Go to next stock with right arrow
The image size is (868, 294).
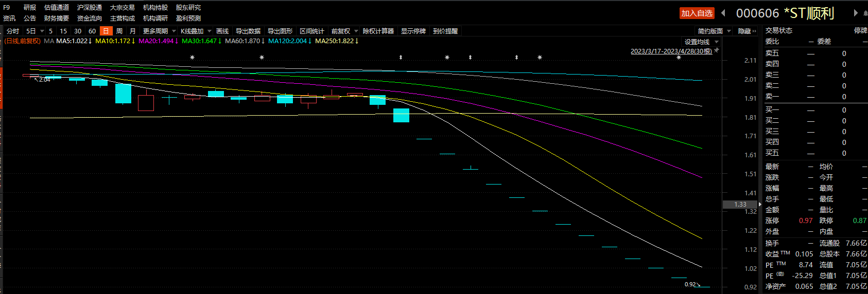coord(856,13)
